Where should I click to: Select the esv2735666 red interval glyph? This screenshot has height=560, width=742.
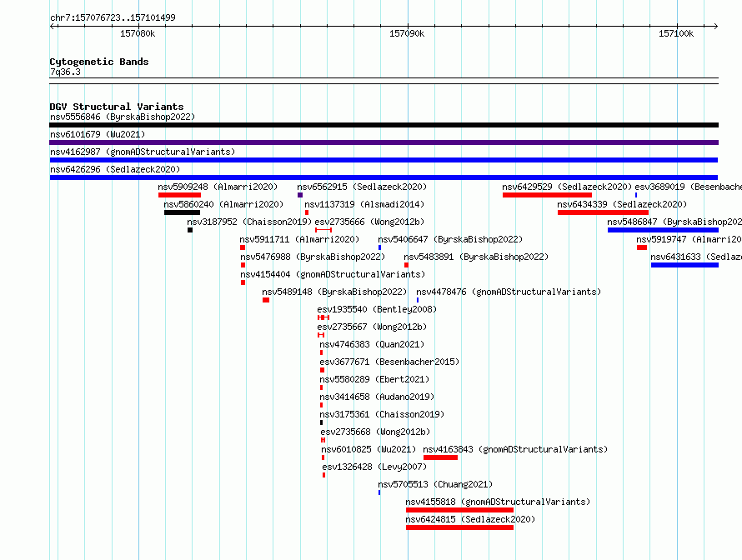(x=323, y=230)
